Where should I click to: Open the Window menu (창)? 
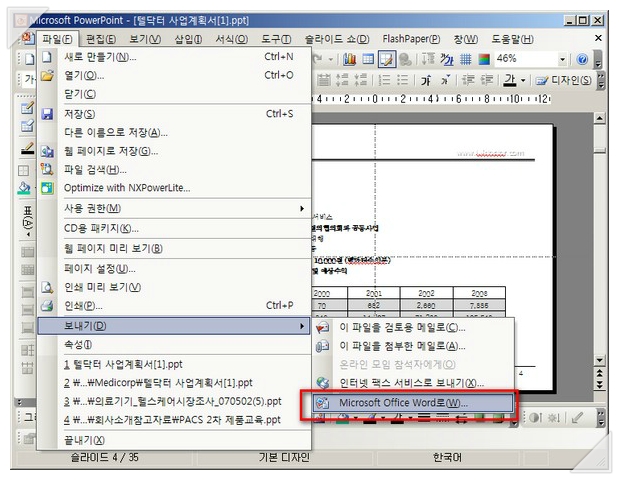[465, 39]
